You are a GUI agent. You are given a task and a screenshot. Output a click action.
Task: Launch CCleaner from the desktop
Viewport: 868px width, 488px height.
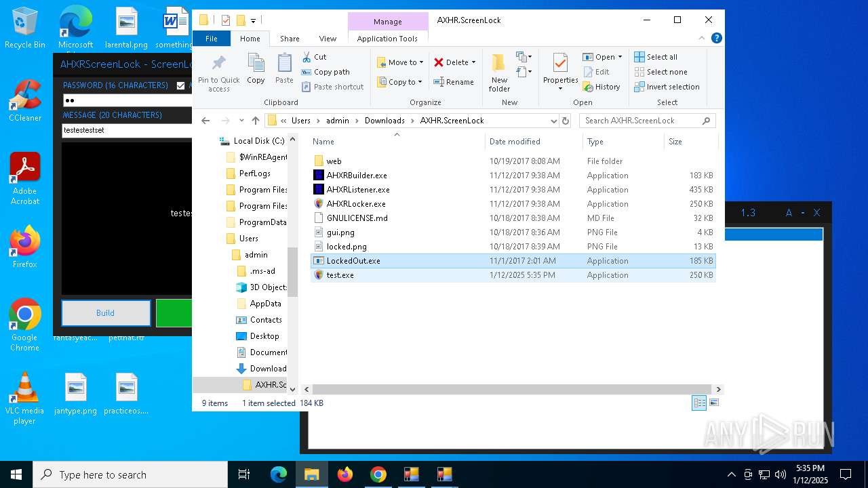point(25,100)
